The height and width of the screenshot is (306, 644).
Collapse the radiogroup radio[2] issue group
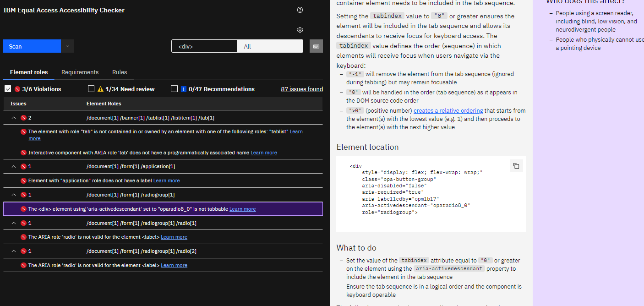pos(14,251)
